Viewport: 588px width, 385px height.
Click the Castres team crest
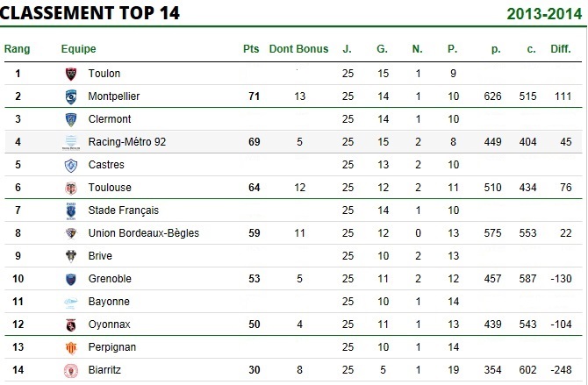pos(71,166)
